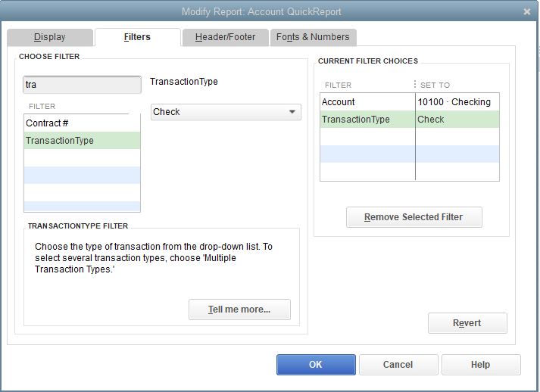The width and height of the screenshot is (540, 392).
Task: Open the Fonts & Numbers tab
Action: click(x=313, y=37)
